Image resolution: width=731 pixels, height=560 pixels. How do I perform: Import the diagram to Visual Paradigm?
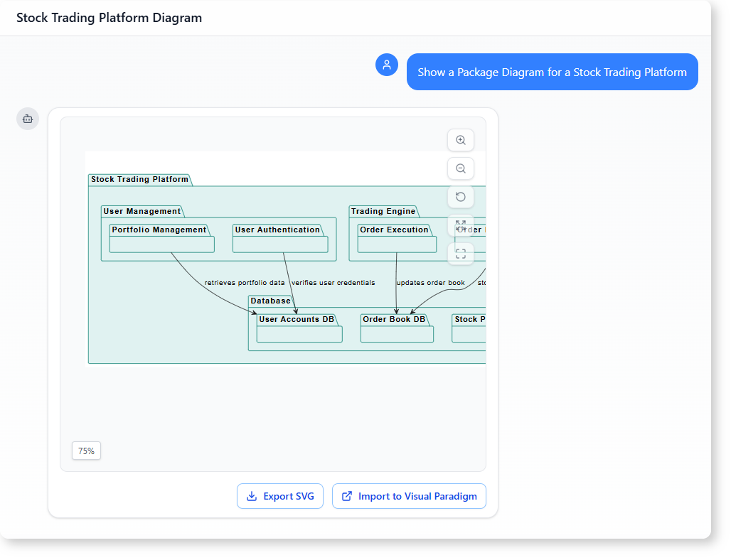tap(409, 496)
